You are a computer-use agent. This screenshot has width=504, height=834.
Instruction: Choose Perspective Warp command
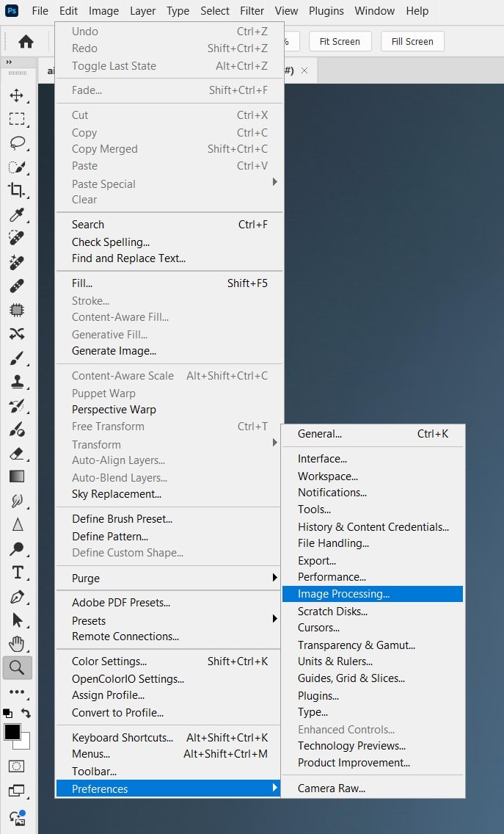pyautogui.click(x=169, y=410)
